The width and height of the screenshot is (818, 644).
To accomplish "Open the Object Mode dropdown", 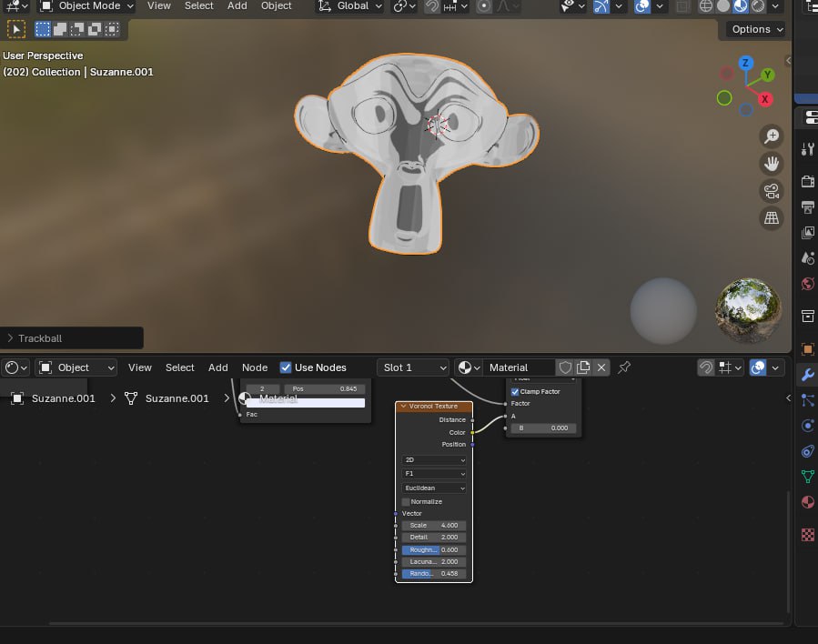I will click(87, 6).
